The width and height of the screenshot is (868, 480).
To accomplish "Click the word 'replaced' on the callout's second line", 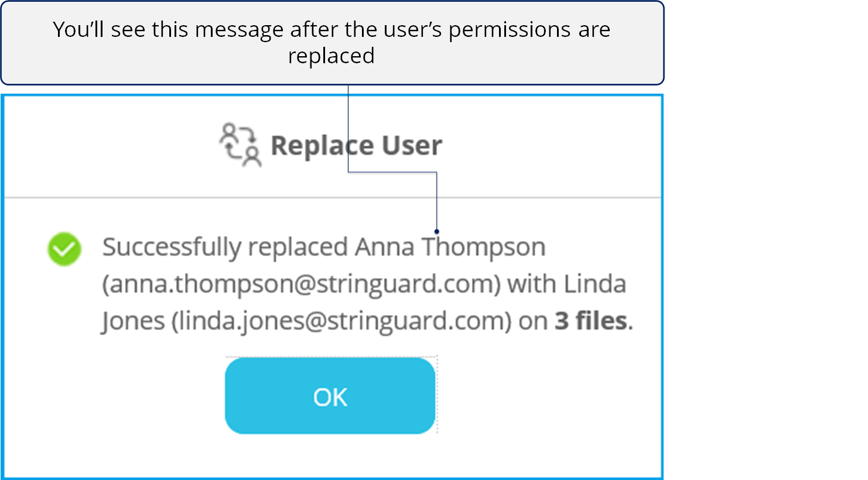I will 332,56.
